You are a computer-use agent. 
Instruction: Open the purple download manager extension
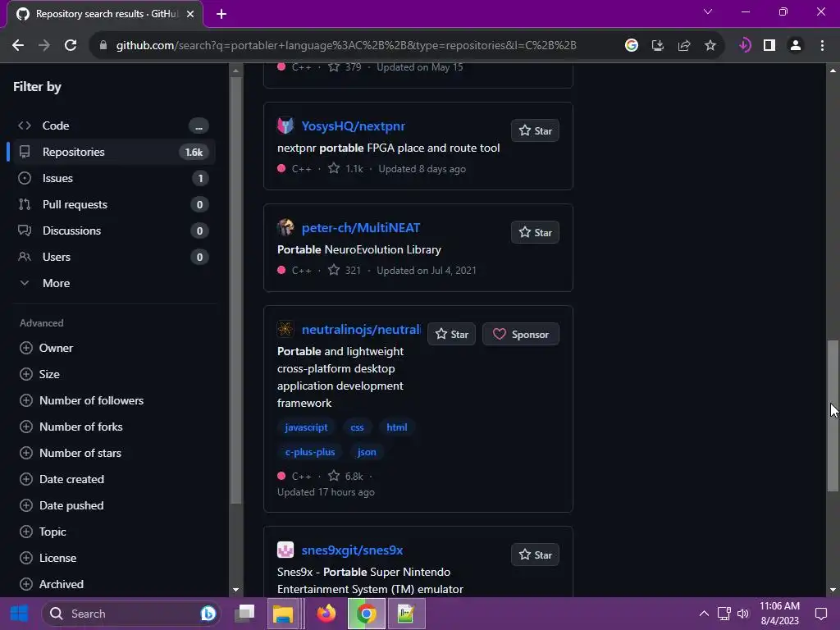pos(744,46)
